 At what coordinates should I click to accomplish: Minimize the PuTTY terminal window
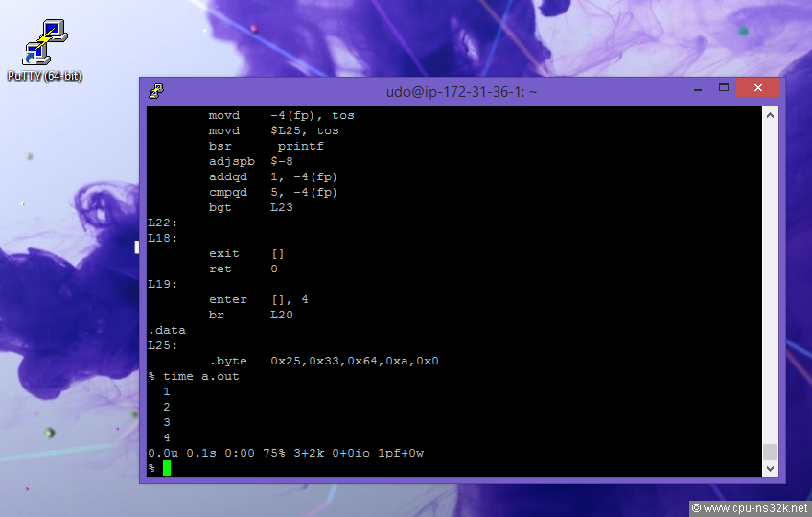click(698, 88)
